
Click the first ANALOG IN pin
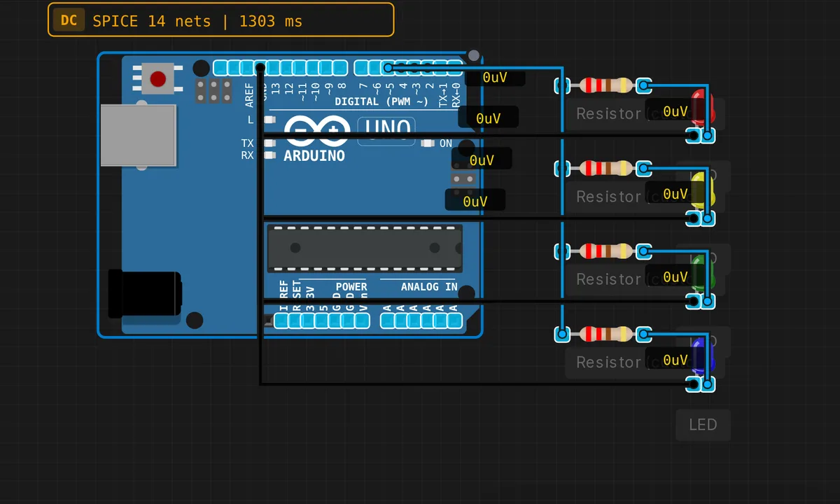388,321
